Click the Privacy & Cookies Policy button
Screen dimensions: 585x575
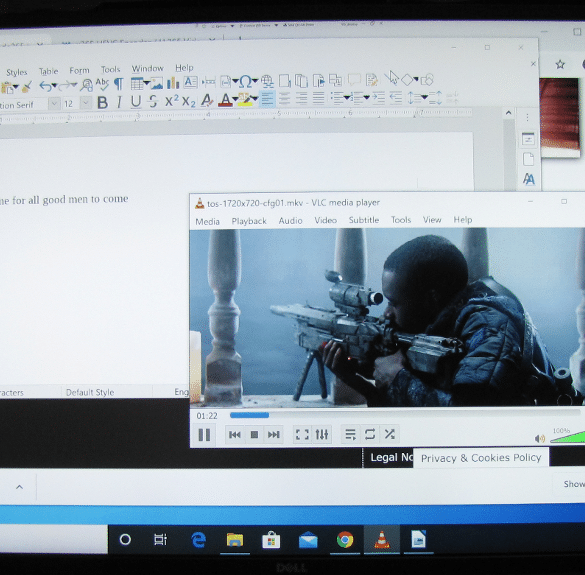pos(481,458)
